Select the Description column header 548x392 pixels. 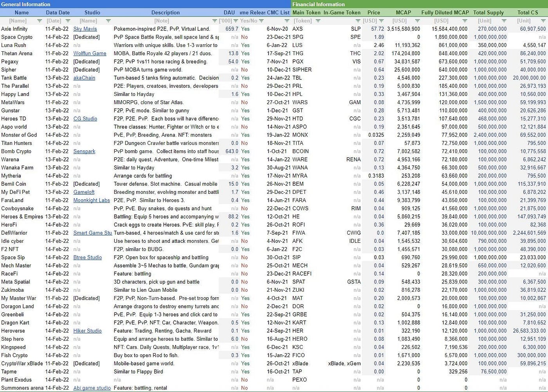pos(166,13)
